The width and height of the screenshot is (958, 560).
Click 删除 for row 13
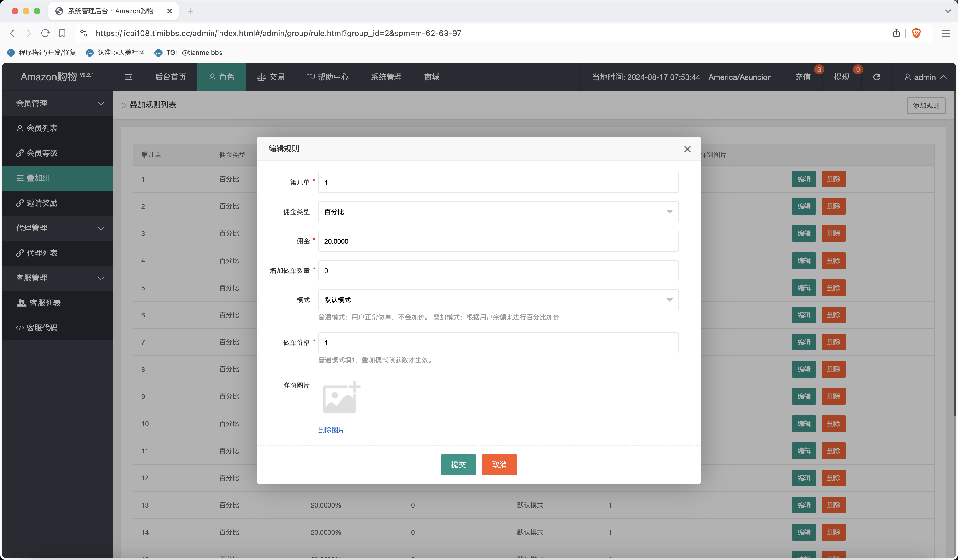[833, 505]
